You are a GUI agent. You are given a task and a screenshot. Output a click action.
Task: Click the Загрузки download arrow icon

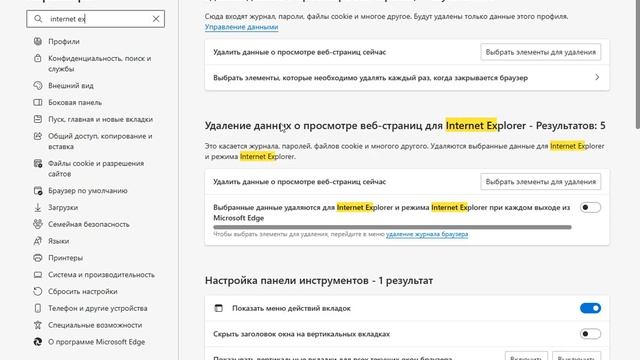click(38, 207)
